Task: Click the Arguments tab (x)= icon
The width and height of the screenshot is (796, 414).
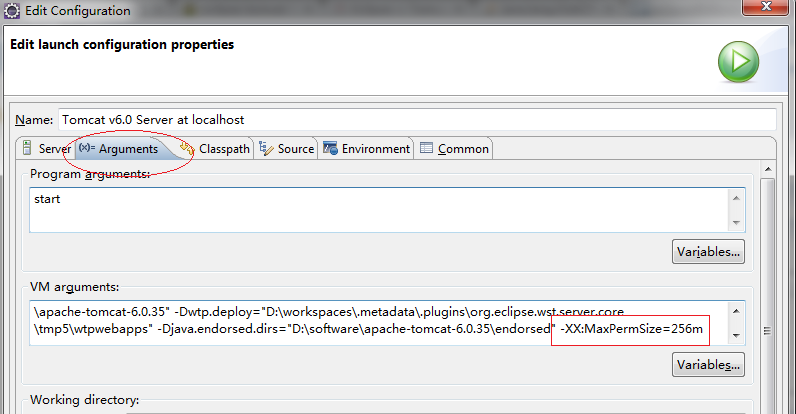Action: point(86,148)
